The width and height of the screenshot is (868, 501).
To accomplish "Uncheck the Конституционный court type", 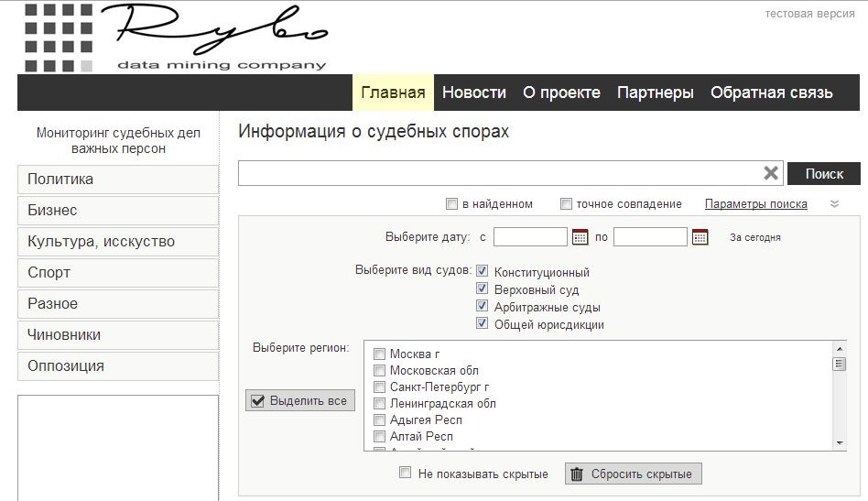I will coord(483,272).
